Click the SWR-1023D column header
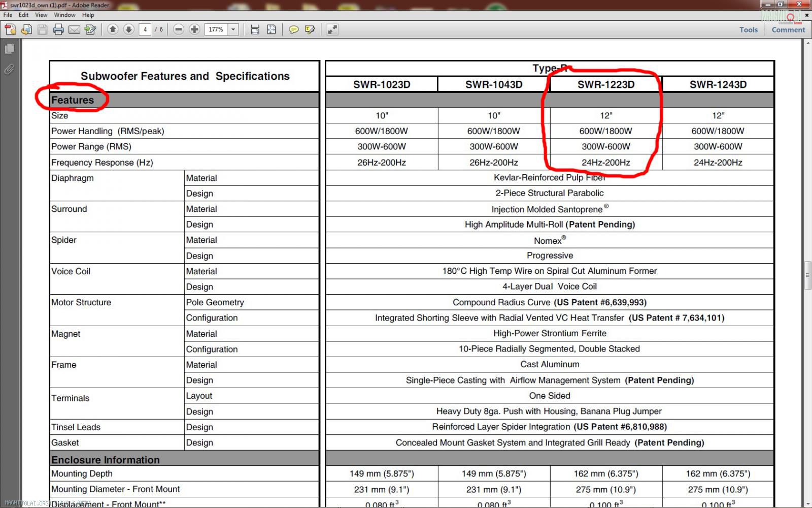This screenshot has width=812, height=508. tap(382, 84)
